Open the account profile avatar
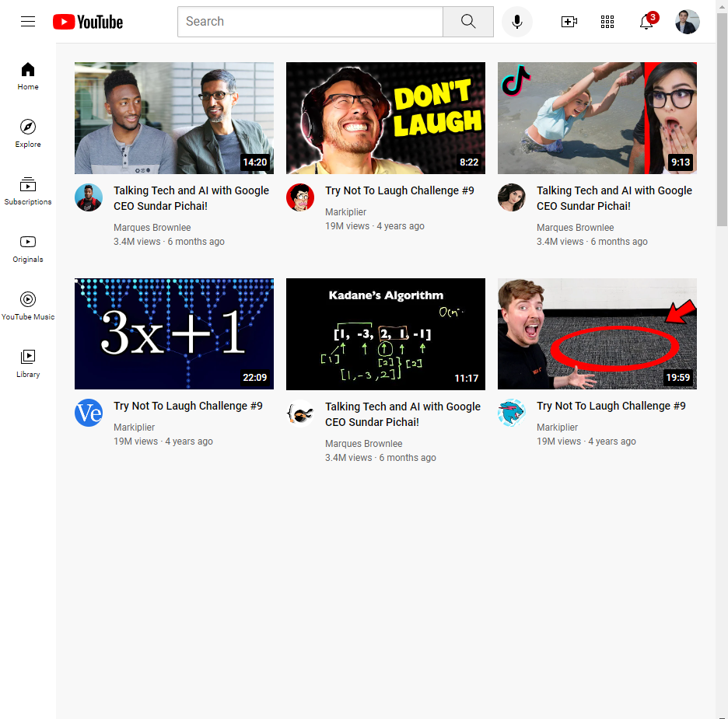728x719 pixels. (x=687, y=22)
